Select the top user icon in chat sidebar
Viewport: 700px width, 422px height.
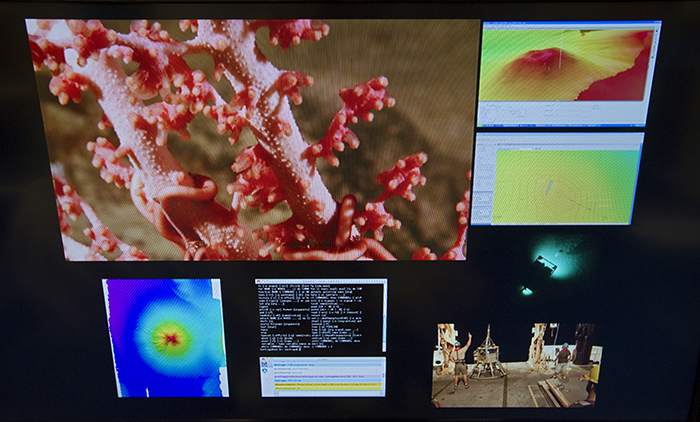point(264,364)
